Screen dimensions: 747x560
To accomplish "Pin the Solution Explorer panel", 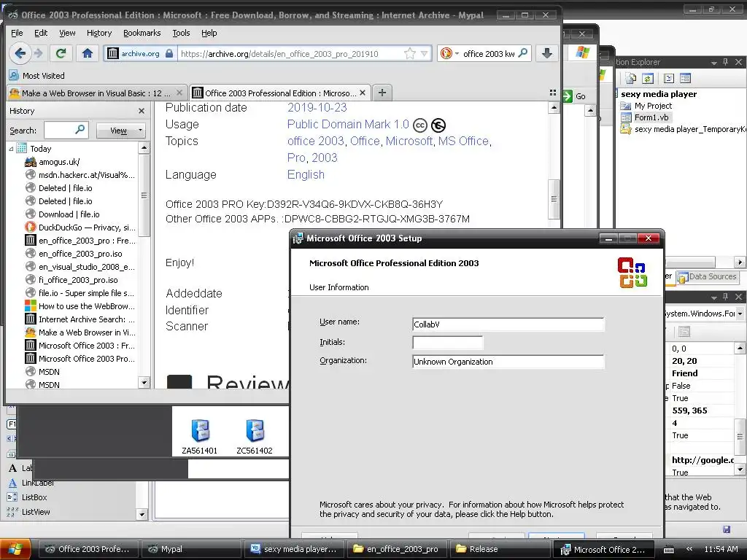I will click(x=726, y=62).
